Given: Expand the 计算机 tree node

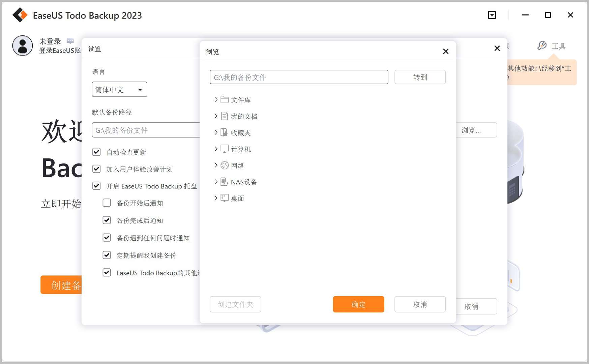Looking at the screenshot, I should pos(216,149).
